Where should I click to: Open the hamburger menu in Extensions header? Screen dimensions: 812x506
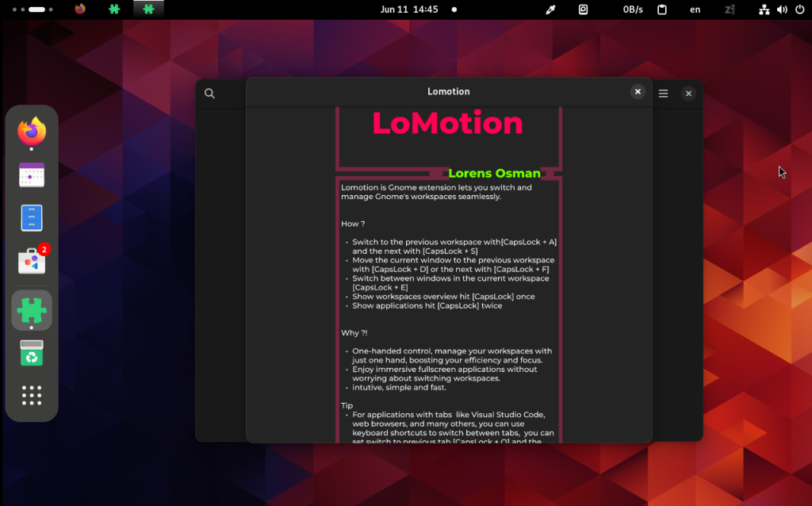click(663, 94)
